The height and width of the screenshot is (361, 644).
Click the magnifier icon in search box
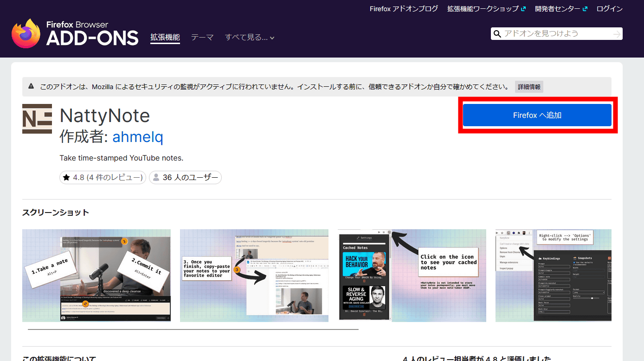point(497,34)
